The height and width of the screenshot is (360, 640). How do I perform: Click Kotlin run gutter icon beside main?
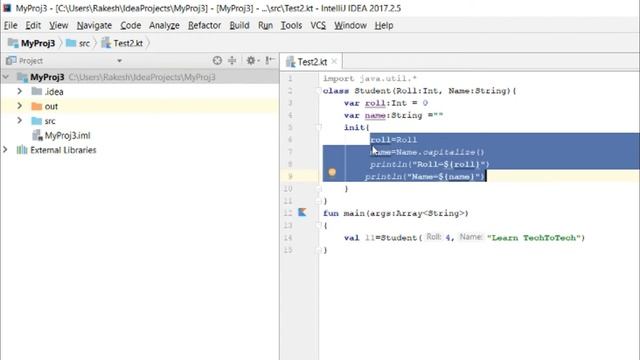click(x=302, y=212)
